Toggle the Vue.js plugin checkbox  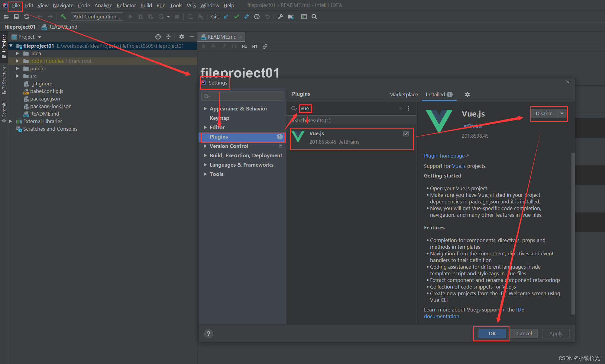[x=406, y=133]
